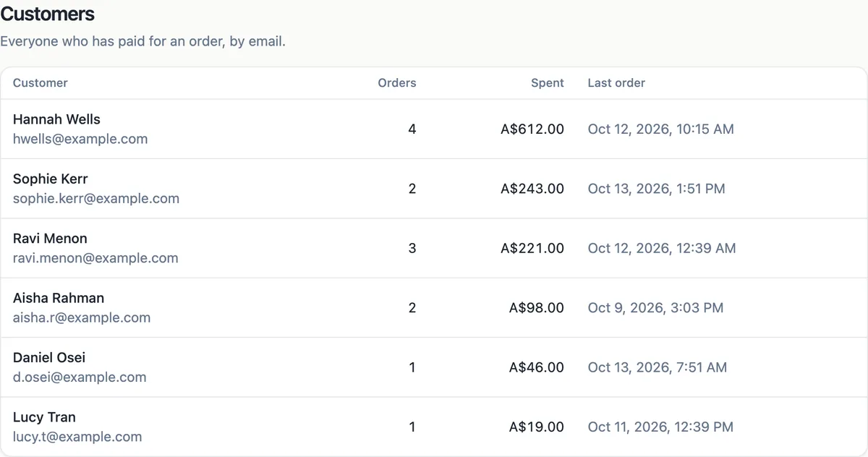Click the order count 4 for Hannah Wells
Screen dimensions: 868x457
coord(412,129)
